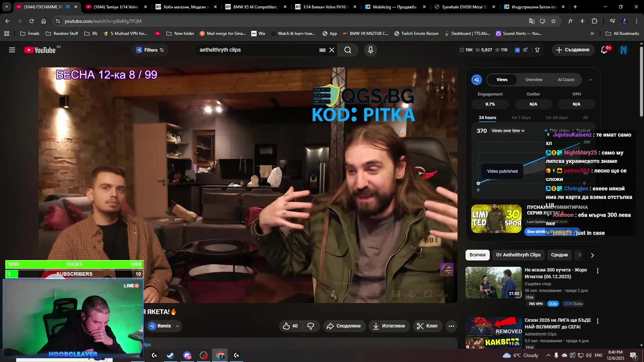Image resolution: width=644 pixels, height=362 pixels.
Task: Click the search field with aethelthryth clips
Action: tap(257, 50)
